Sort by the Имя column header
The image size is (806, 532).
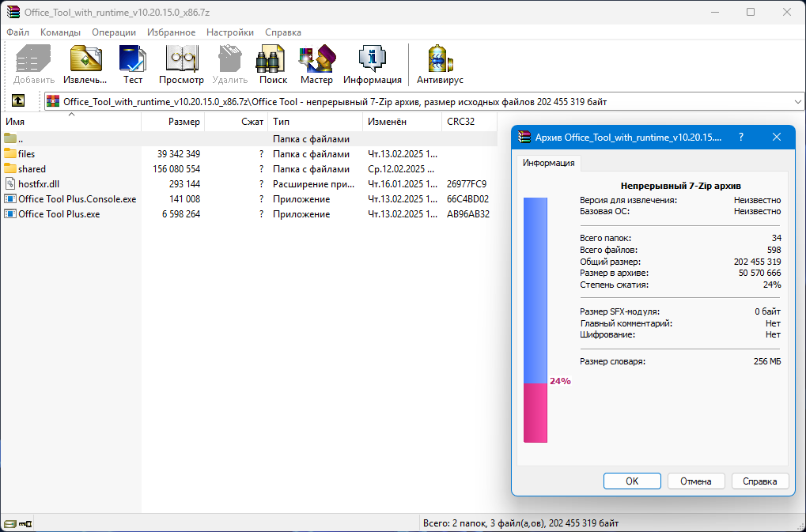tap(71, 122)
